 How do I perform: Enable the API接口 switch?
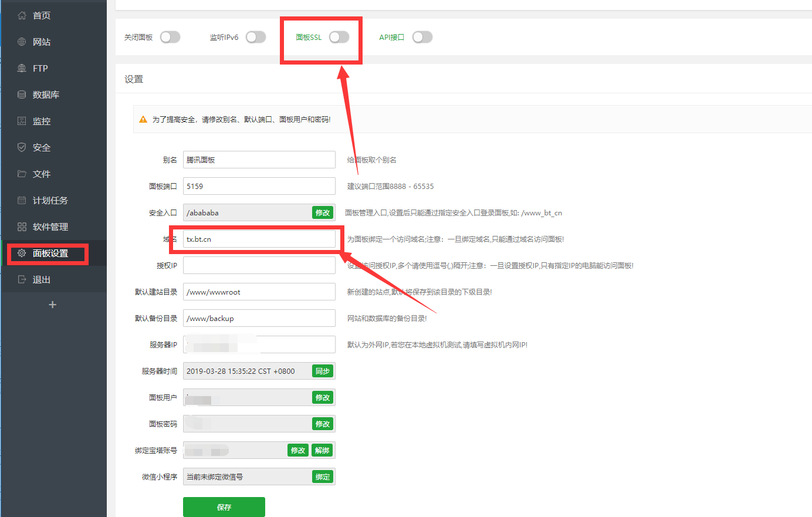[422, 37]
